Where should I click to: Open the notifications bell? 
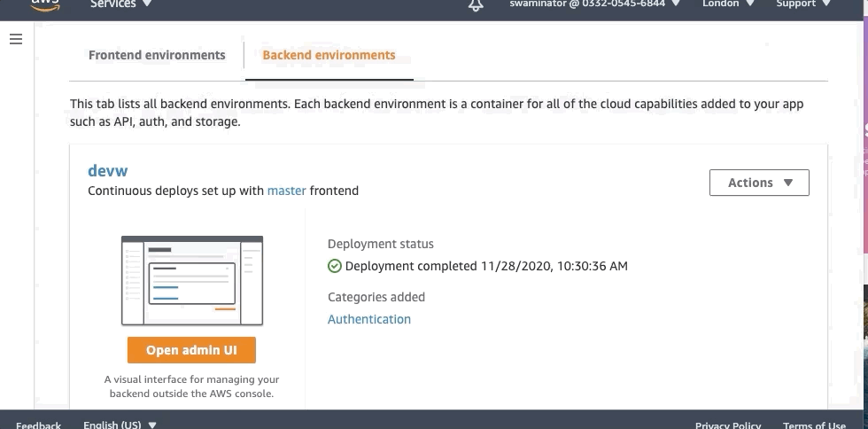click(476, 5)
